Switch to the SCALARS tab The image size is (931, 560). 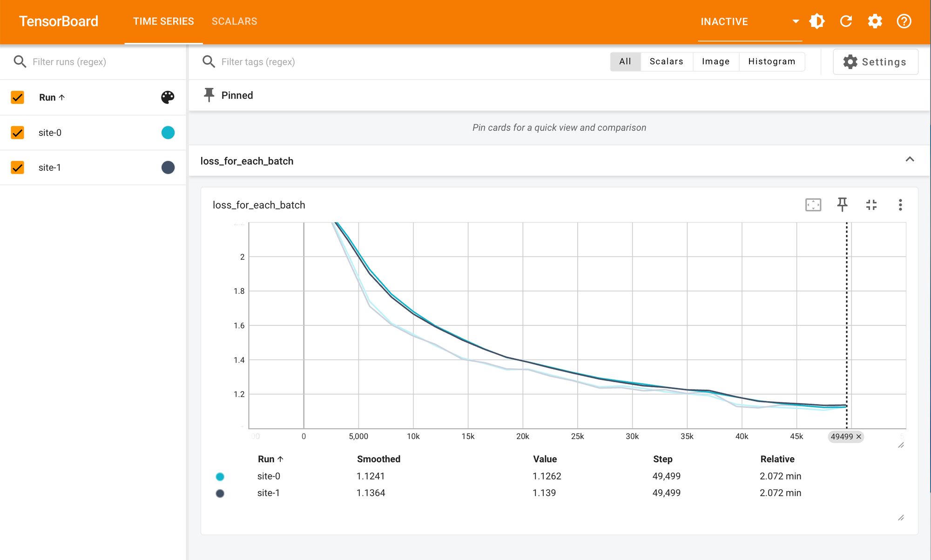click(x=234, y=21)
